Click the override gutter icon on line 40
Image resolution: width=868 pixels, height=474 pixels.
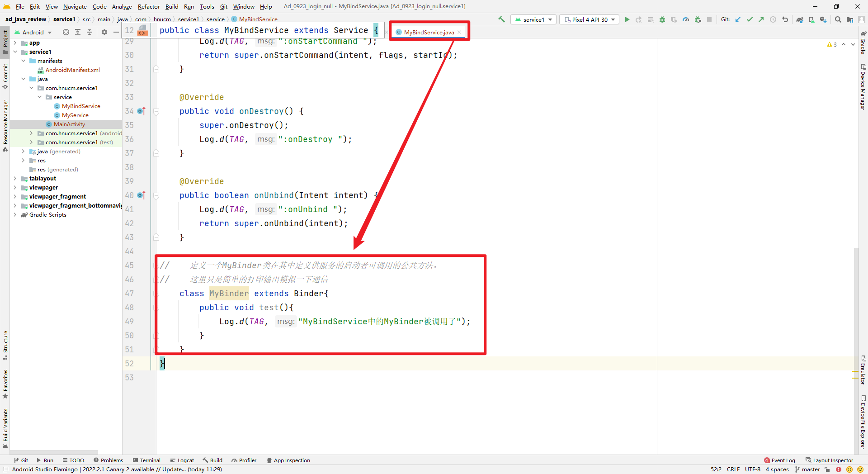click(142, 195)
